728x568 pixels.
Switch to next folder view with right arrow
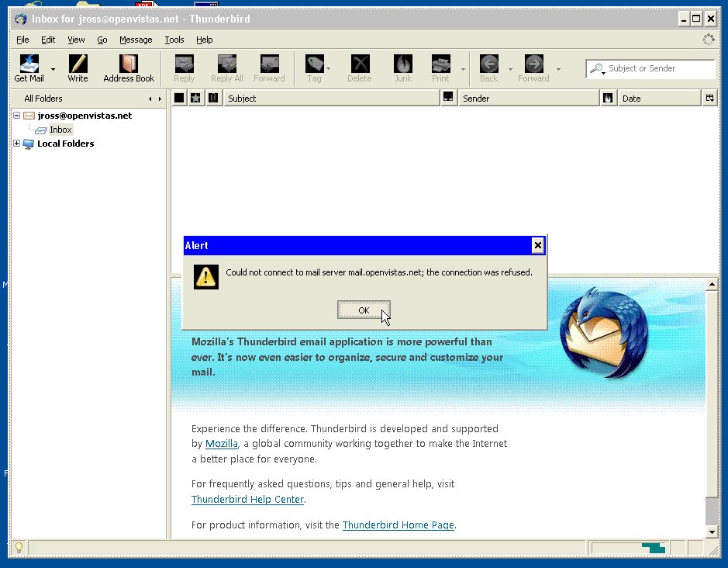[160, 99]
